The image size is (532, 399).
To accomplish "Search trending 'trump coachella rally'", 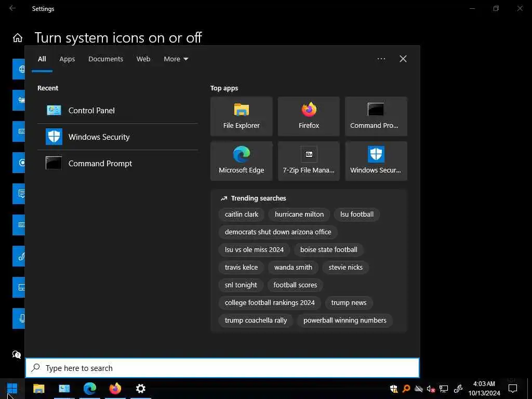I will [256, 320].
